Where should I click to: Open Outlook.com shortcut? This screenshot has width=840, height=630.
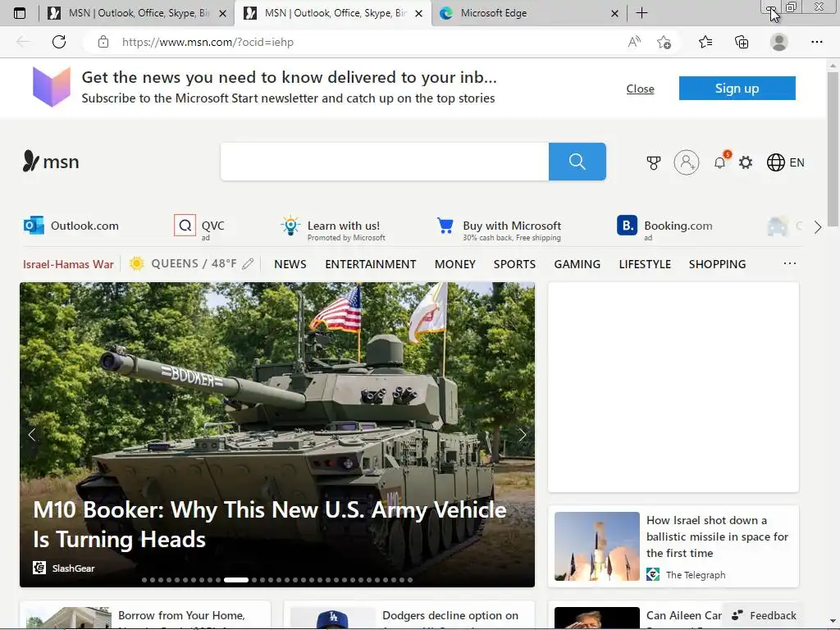point(71,226)
